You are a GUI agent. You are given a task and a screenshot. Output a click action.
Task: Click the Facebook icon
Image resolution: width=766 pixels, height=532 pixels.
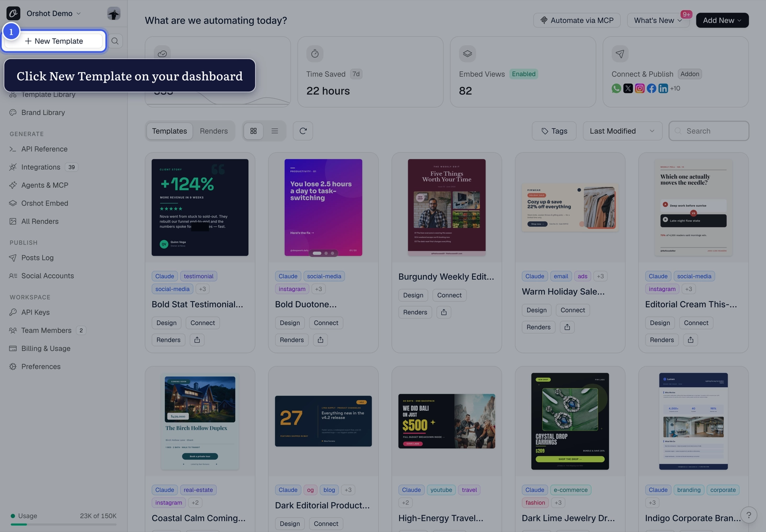click(652, 89)
